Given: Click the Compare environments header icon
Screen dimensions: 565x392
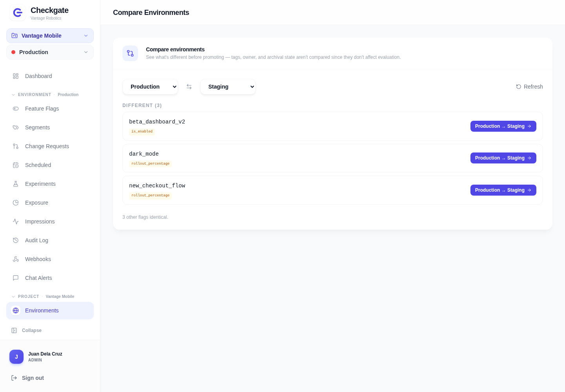Looking at the screenshot, I should [130, 53].
